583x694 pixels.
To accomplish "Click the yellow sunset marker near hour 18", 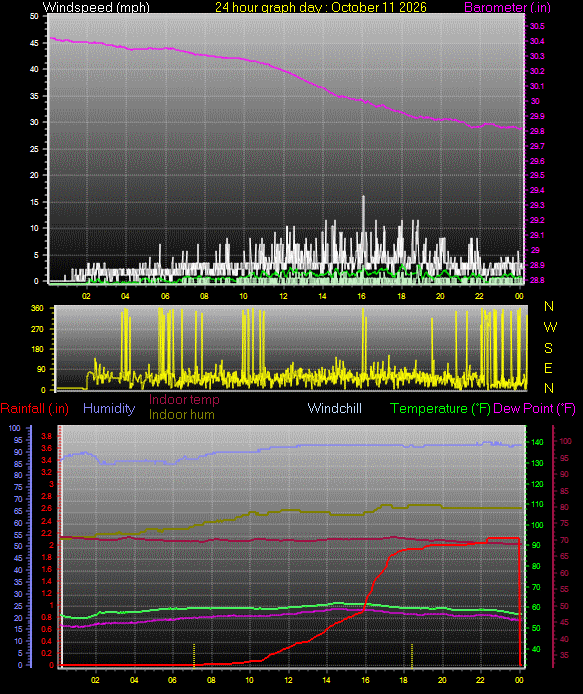I will [x=412, y=655].
